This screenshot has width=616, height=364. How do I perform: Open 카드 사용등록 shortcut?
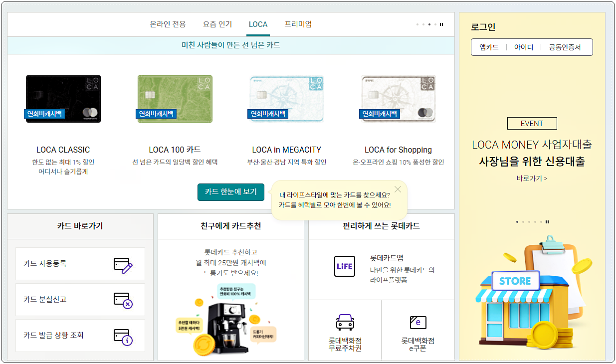pyautogui.click(x=80, y=264)
